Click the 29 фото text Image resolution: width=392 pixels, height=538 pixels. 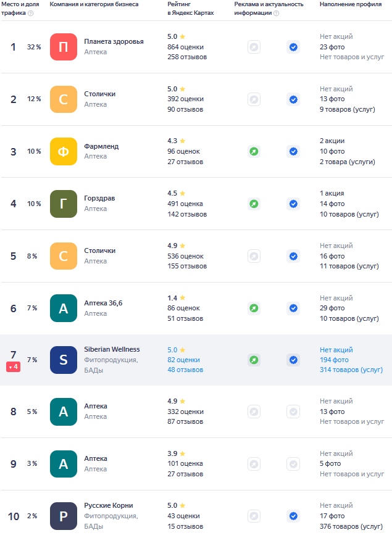pos(332,308)
